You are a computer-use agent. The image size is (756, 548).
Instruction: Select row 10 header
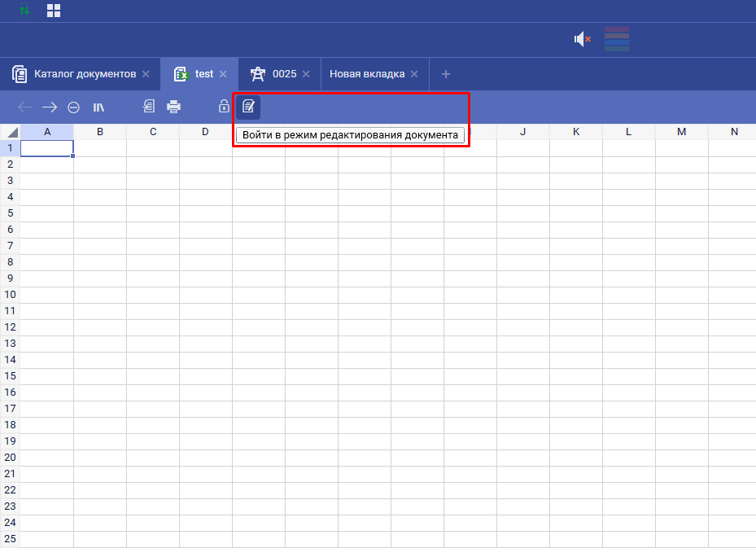point(10,294)
